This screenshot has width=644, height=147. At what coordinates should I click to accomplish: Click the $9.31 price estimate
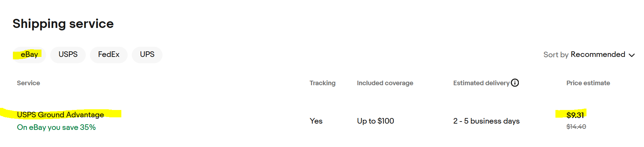(x=575, y=115)
